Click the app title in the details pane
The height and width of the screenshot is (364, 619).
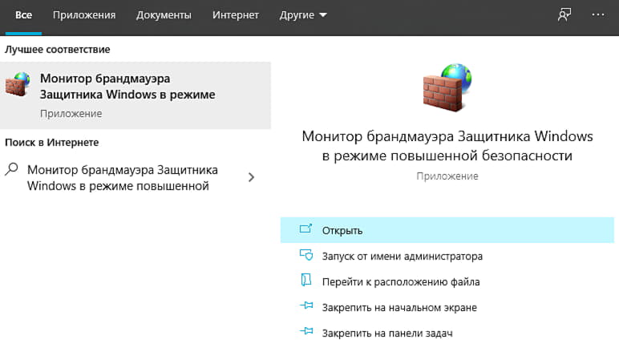pyautogui.click(x=447, y=146)
